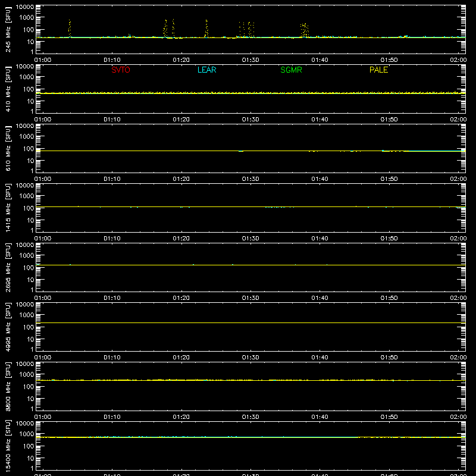Click 01:20 time label under 410 MHz plot

[x=181, y=120]
